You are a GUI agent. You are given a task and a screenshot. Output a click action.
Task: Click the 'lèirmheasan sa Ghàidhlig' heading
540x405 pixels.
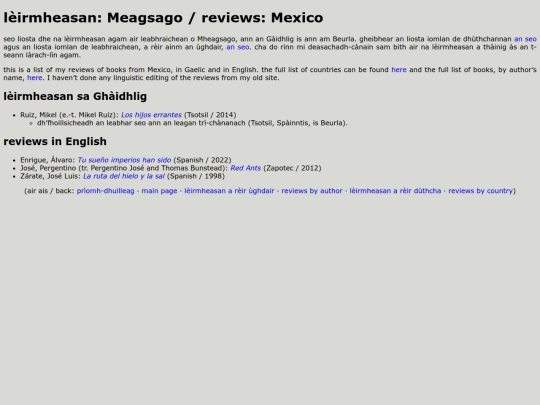click(x=75, y=96)
